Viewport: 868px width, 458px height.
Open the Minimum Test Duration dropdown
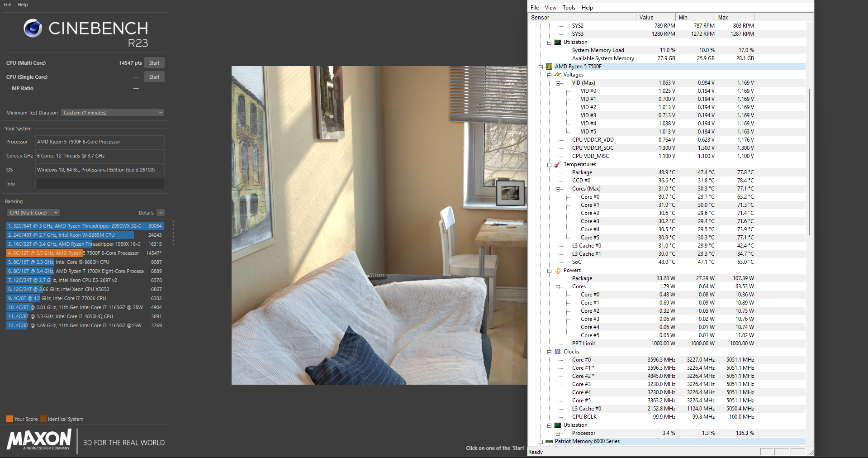(x=113, y=113)
